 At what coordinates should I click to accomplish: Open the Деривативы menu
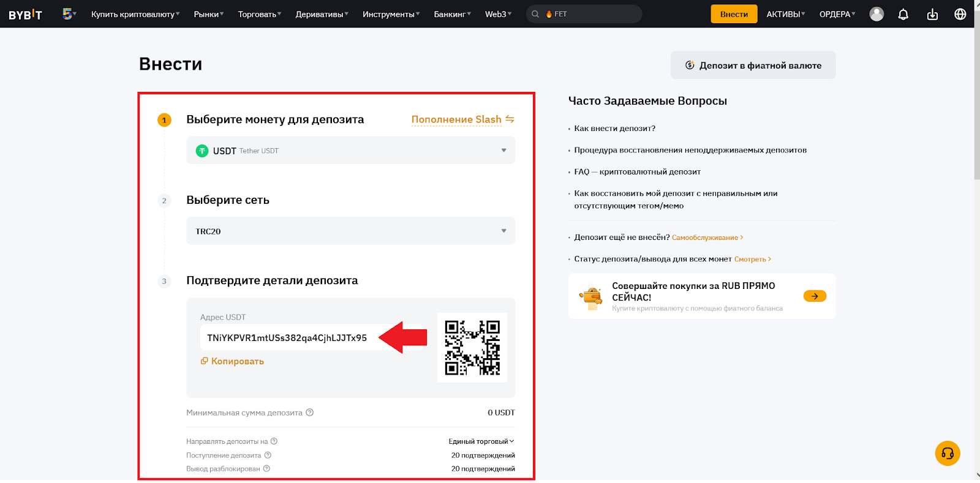pos(322,14)
